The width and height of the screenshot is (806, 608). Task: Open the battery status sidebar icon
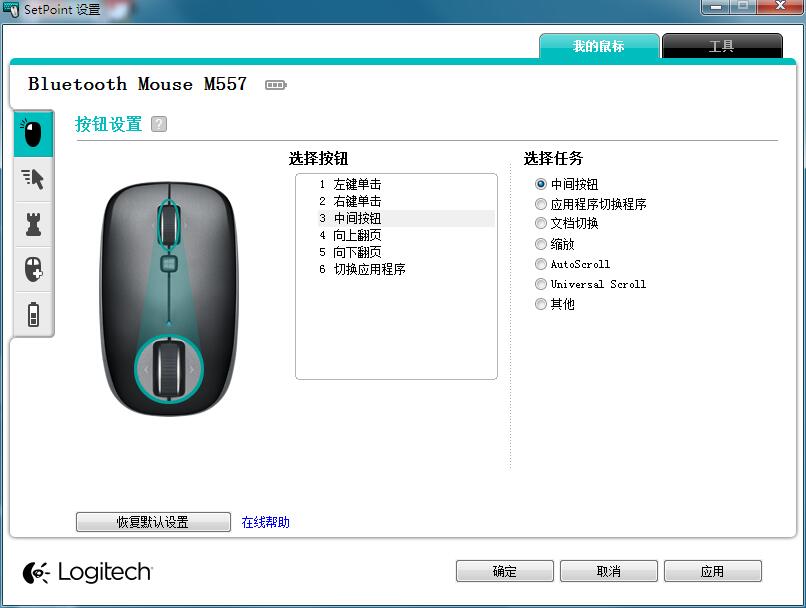pos(33,314)
